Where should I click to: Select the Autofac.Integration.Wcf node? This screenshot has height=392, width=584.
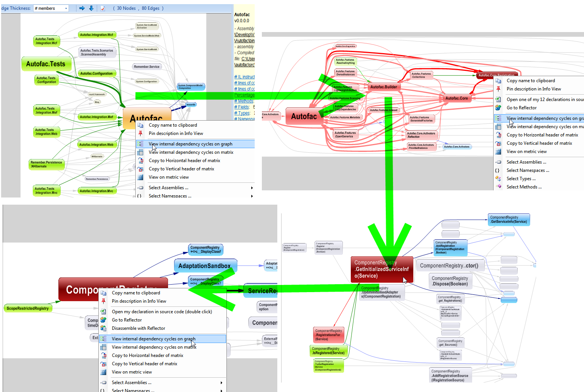click(x=96, y=35)
